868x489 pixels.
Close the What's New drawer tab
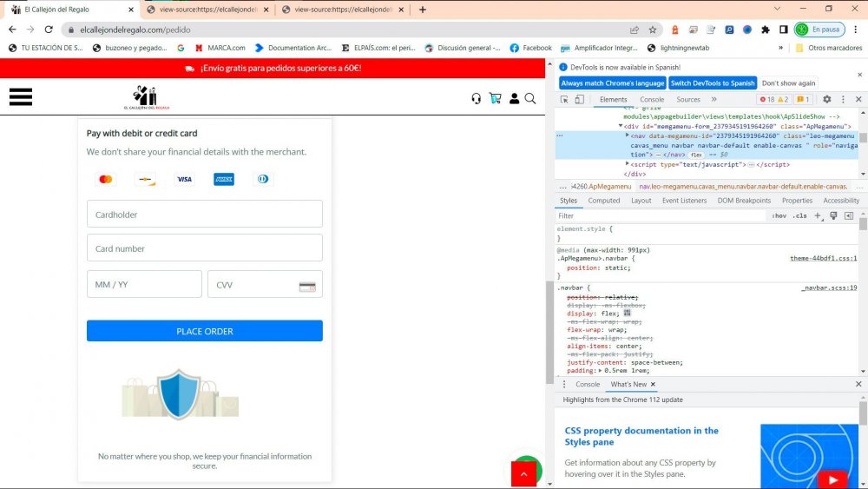click(x=653, y=384)
